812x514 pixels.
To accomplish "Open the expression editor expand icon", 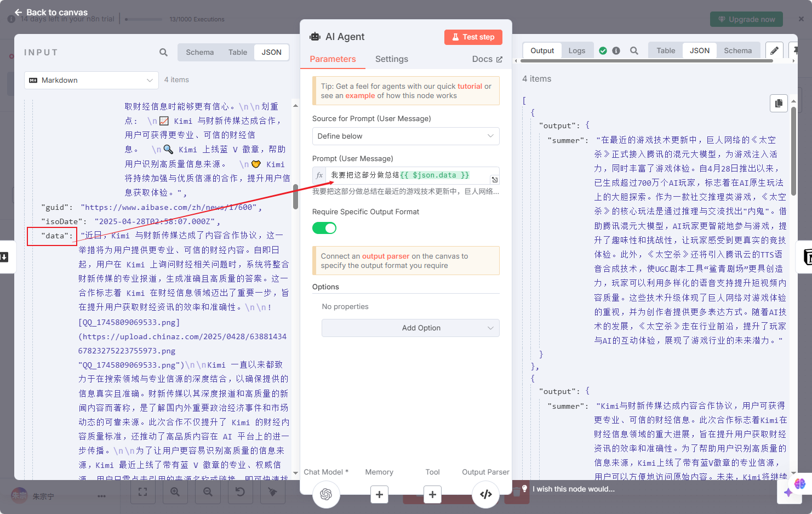I will tap(494, 180).
